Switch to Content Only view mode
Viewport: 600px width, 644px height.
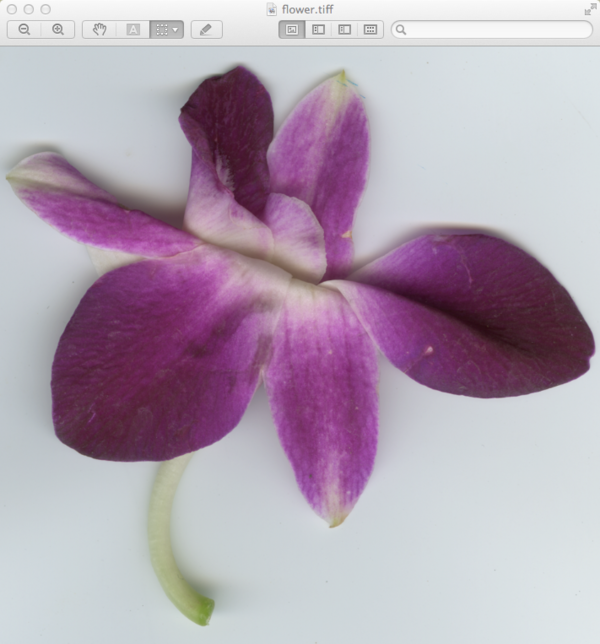click(x=292, y=30)
